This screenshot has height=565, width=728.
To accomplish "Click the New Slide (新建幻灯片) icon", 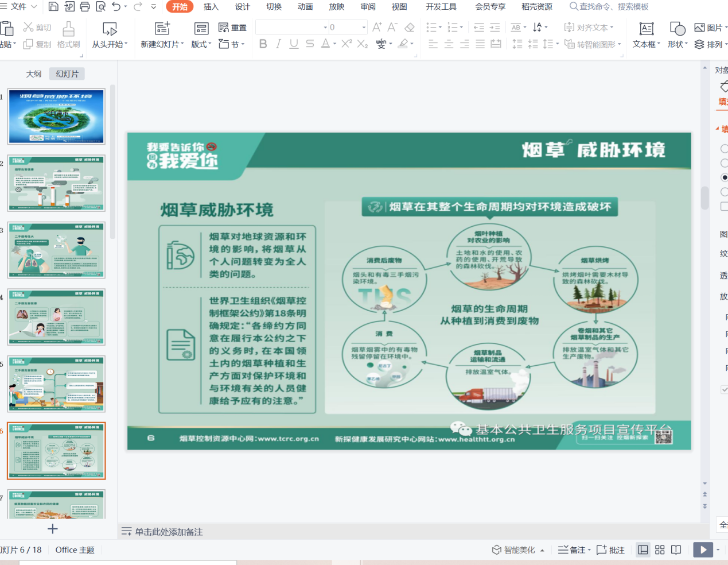I will (162, 29).
